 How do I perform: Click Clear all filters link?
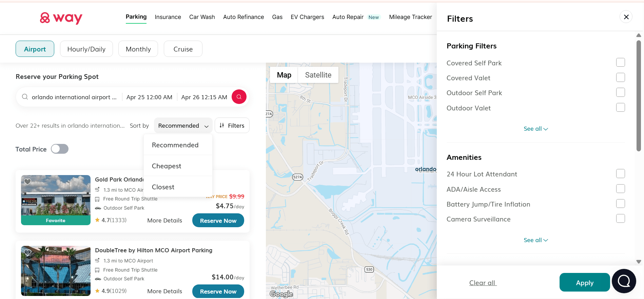[x=483, y=283]
